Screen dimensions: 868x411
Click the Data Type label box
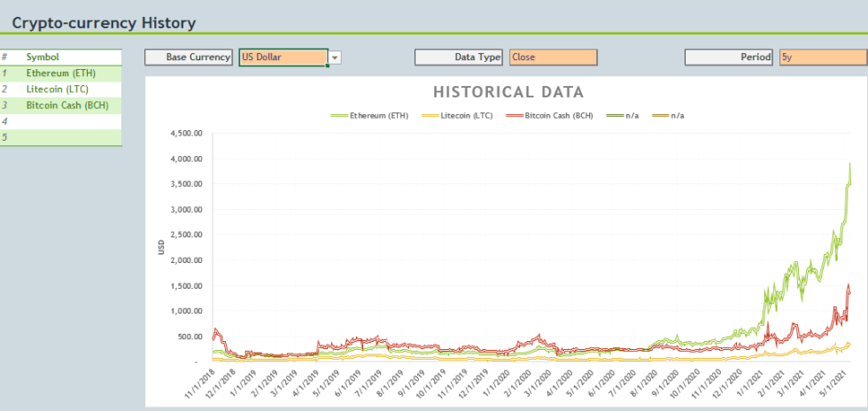tap(459, 57)
